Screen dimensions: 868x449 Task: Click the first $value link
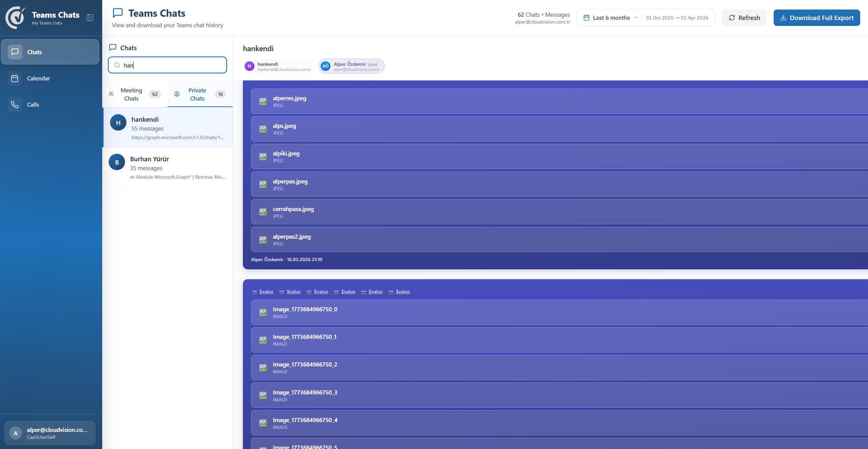coord(266,291)
